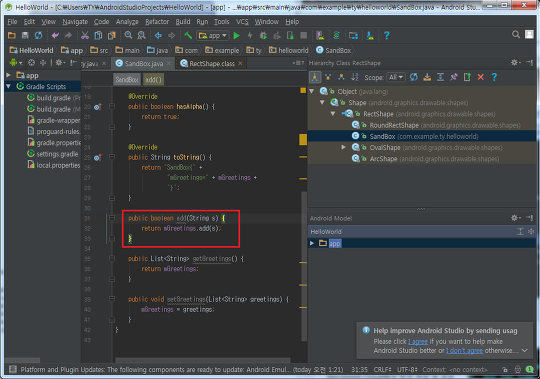Click Export to Text File icon in Hierarchy
The image size is (540, 379).
point(467,77)
